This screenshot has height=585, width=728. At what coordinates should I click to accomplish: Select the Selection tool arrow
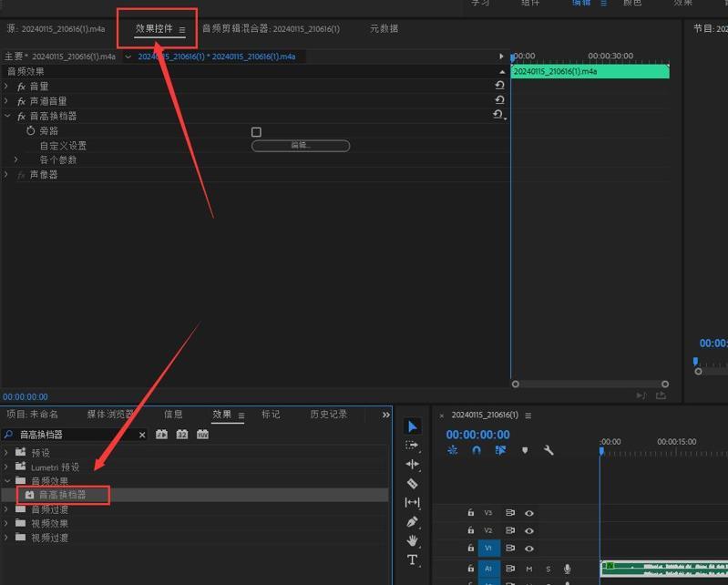[x=412, y=426]
